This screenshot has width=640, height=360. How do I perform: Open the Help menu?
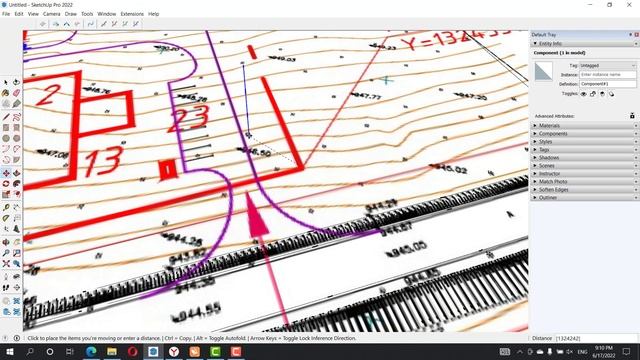153,14
